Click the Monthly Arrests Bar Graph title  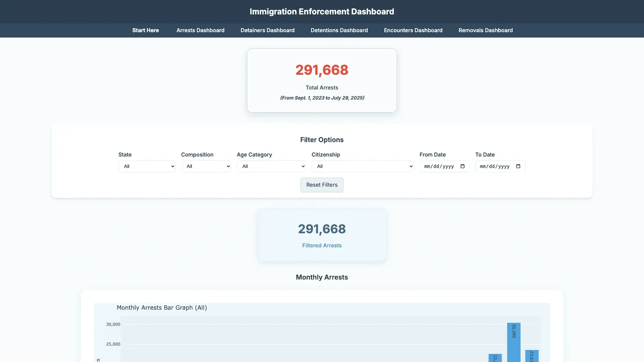coord(161,307)
